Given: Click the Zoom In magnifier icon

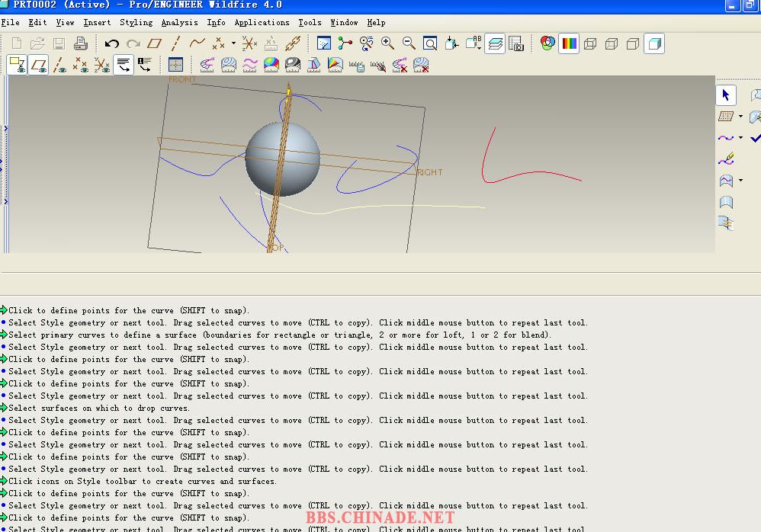Looking at the screenshot, I should pos(387,43).
